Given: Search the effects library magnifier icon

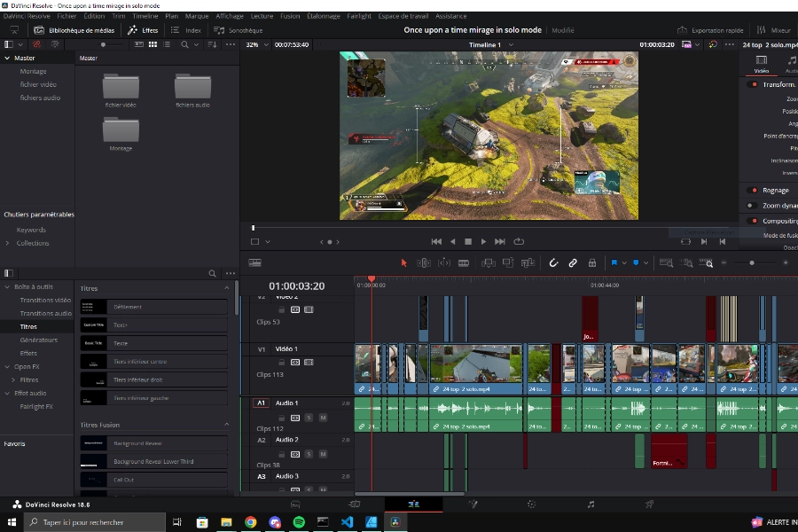Looking at the screenshot, I should tap(212, 273).
